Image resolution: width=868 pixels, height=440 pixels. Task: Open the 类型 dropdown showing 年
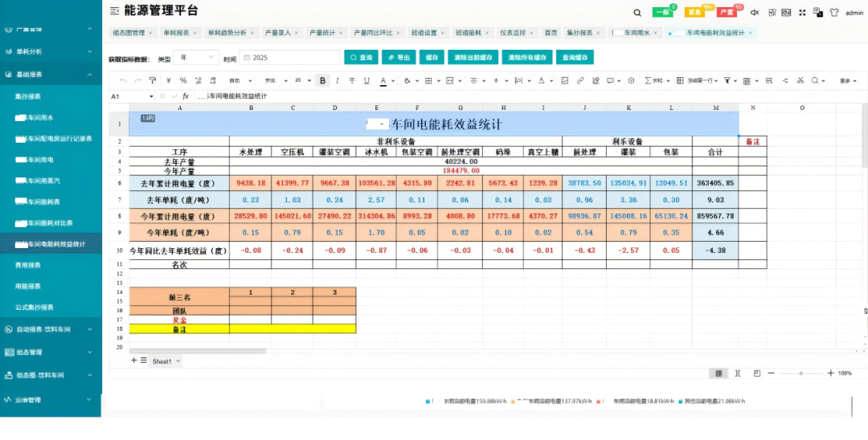click(195, 58)
